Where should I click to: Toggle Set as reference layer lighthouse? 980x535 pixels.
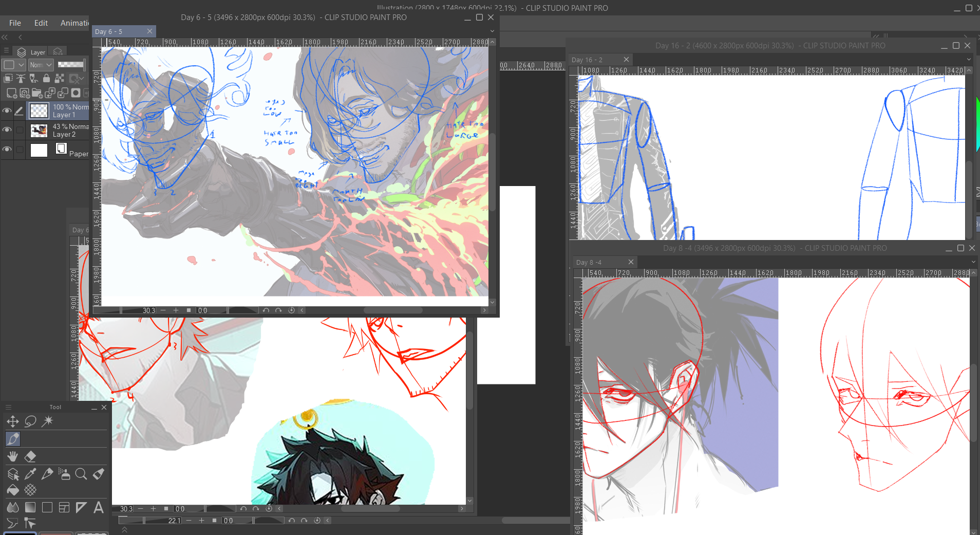tap(21, 79)
